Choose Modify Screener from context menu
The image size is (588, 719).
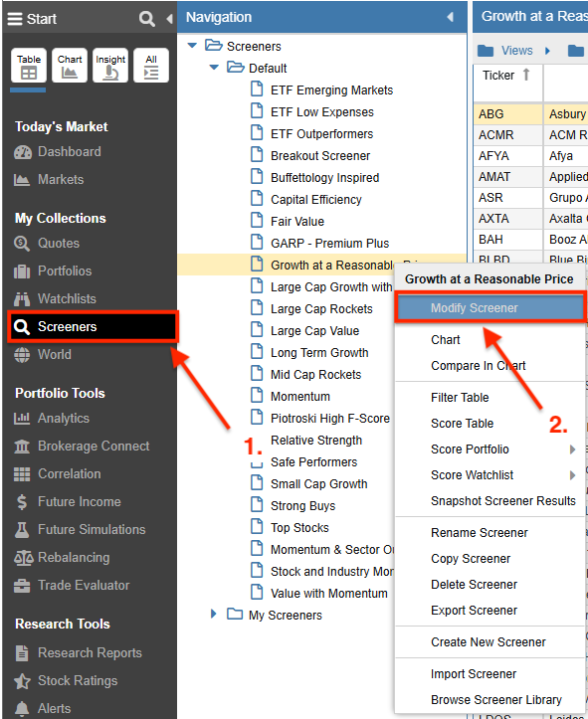click(490, 308)
